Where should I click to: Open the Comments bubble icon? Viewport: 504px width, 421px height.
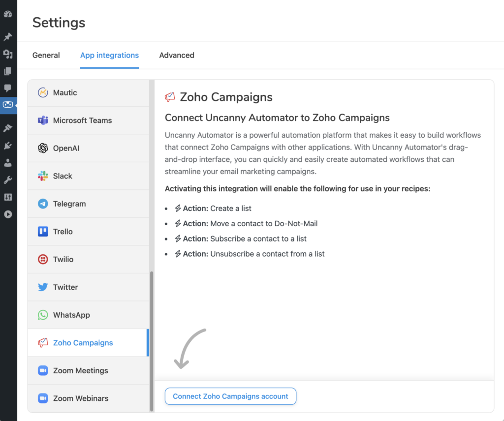(x=8, y=88)
